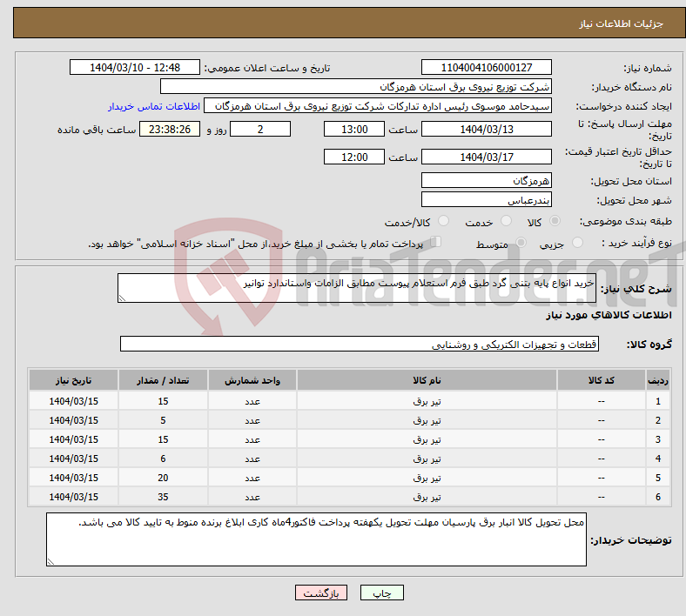The width and height of the screenshot is (686, 616).
Task: Select the کالا/خدمت radio button
Action: [444, 221]
